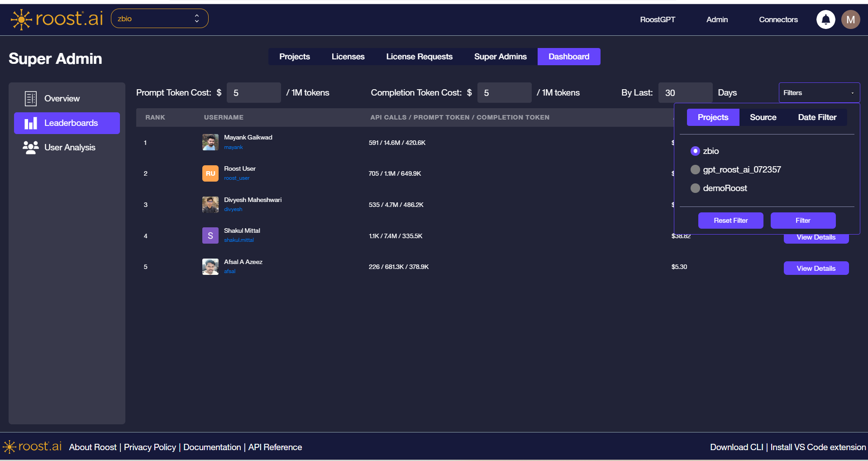Viewport: 868px width, 461px height.
Task: Switch to the Source filter tab
Action: pyautogui.click(x=763, y=117)
